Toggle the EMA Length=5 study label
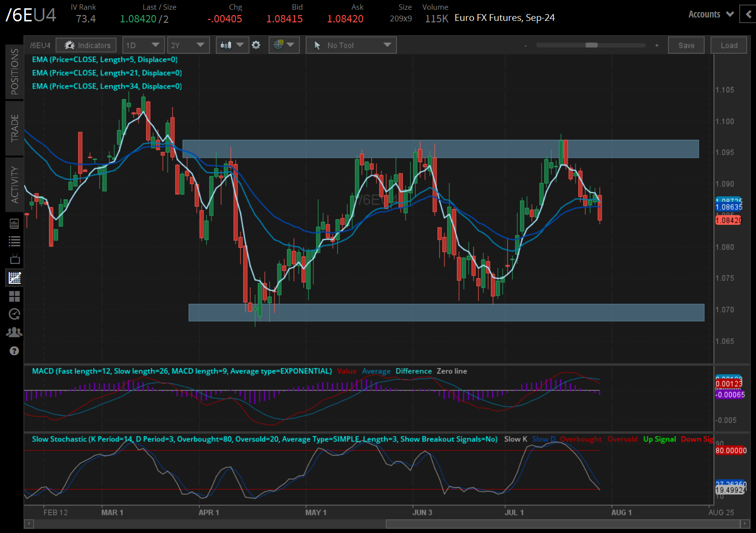 coord(104,59)
